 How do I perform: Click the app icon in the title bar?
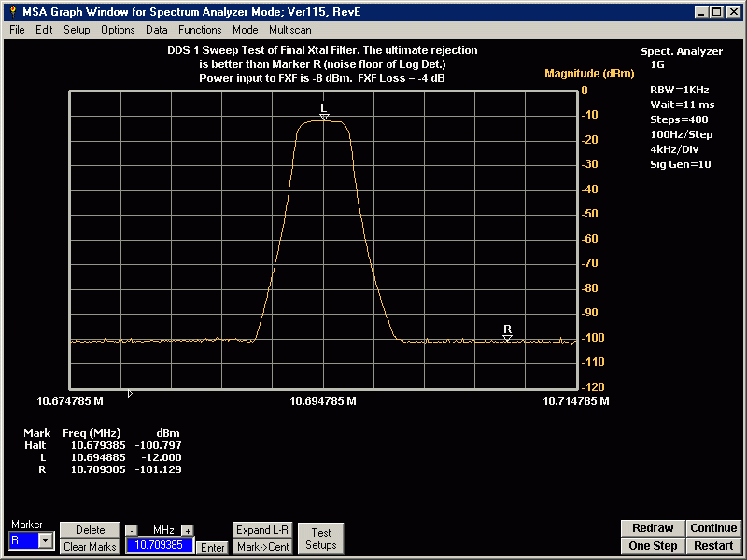pos(13,12)
